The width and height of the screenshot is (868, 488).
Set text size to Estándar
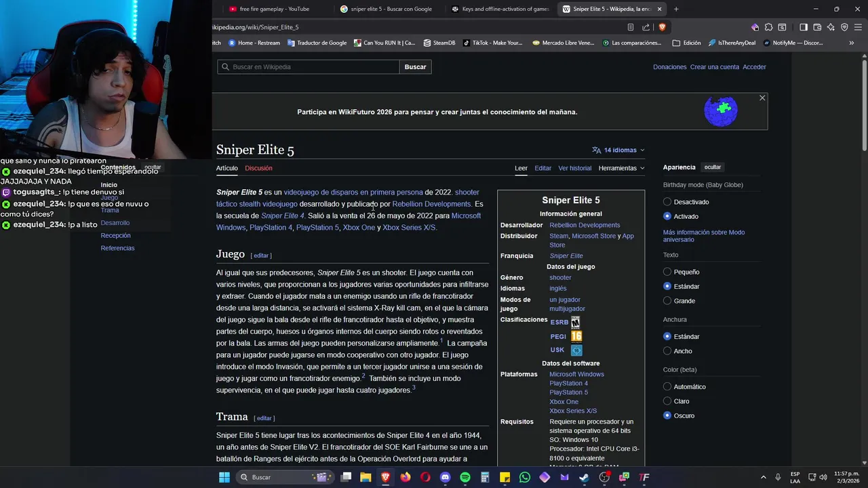pos(667,286)
